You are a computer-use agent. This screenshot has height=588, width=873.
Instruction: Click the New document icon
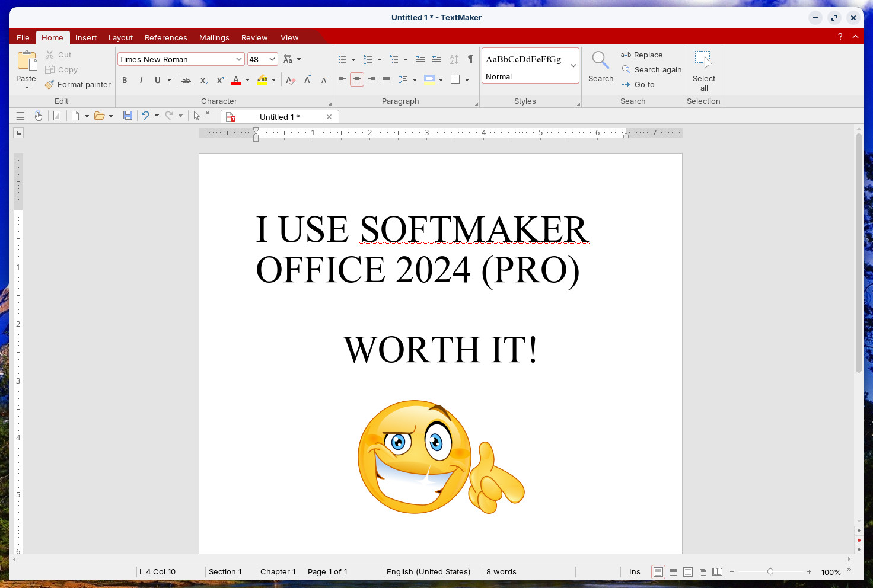pyautogui.click(x=75, y=116)
